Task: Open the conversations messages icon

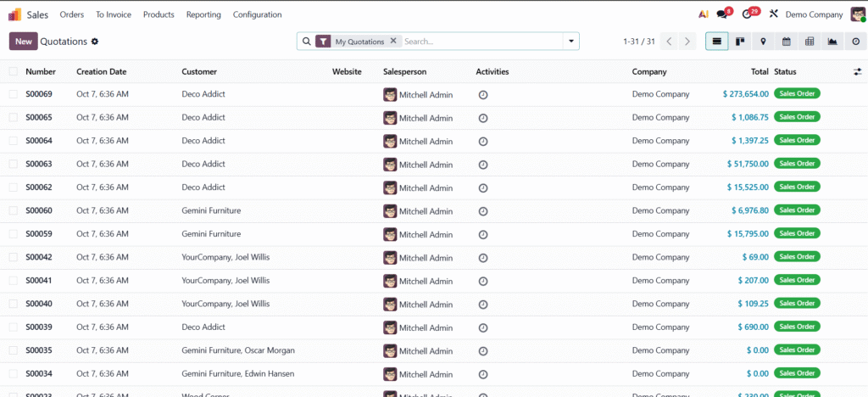Action: [x=722, y=14]
